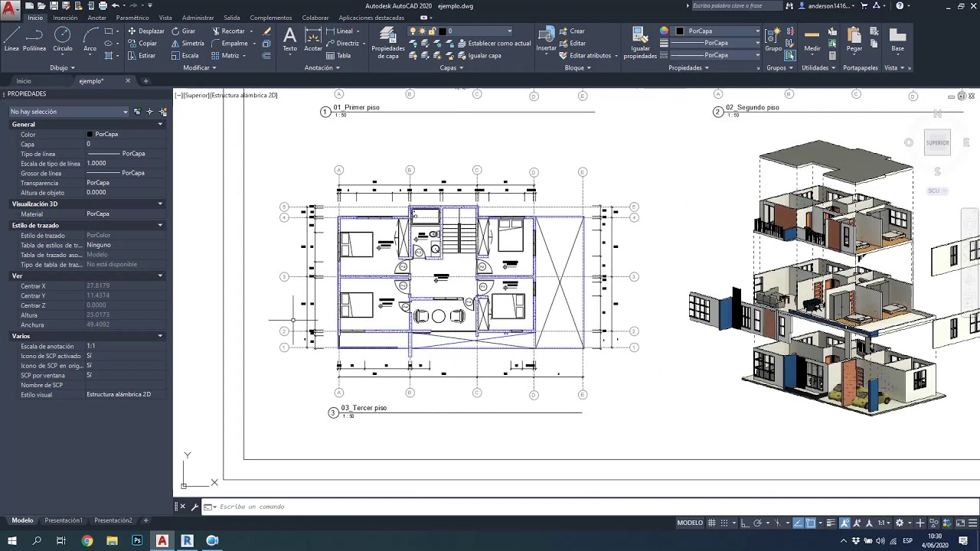The height and width of the screenshot is (551, 980).
Task: Select the Polilínea tool
Action: [34, 38]
